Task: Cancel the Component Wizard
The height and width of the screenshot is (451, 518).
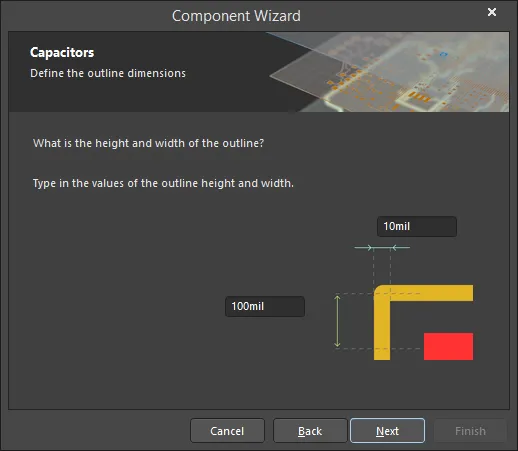Action: [227, 431]
